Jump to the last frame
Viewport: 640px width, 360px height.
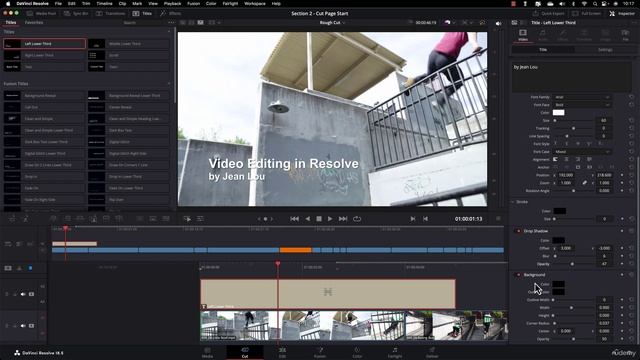pos(343,219)
